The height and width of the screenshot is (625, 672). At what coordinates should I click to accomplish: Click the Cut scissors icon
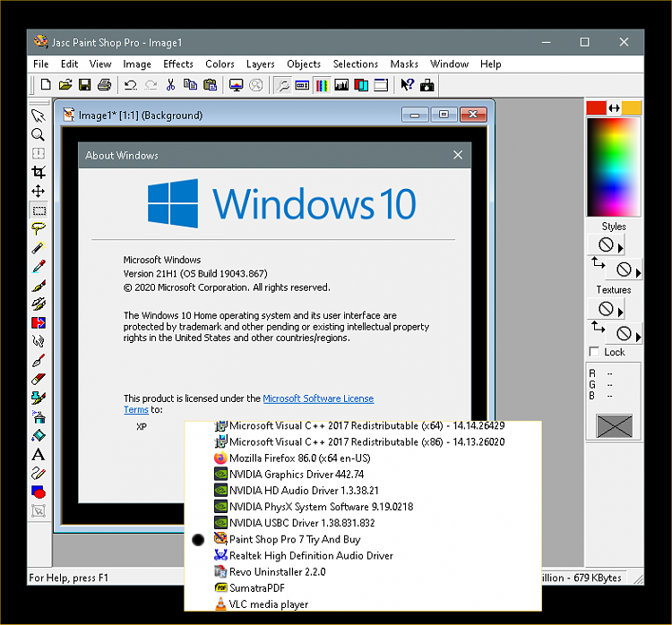pos(170,85)
